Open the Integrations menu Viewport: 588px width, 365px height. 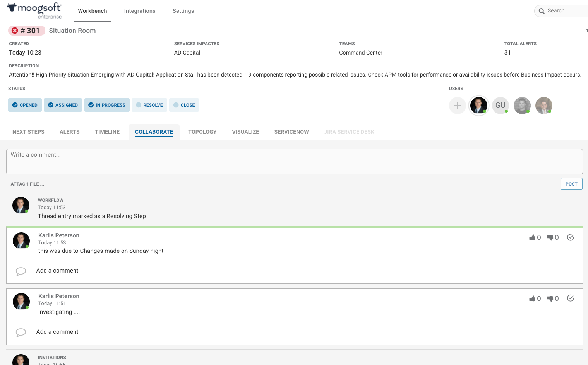pyautogui.click(x=140, y=11)
